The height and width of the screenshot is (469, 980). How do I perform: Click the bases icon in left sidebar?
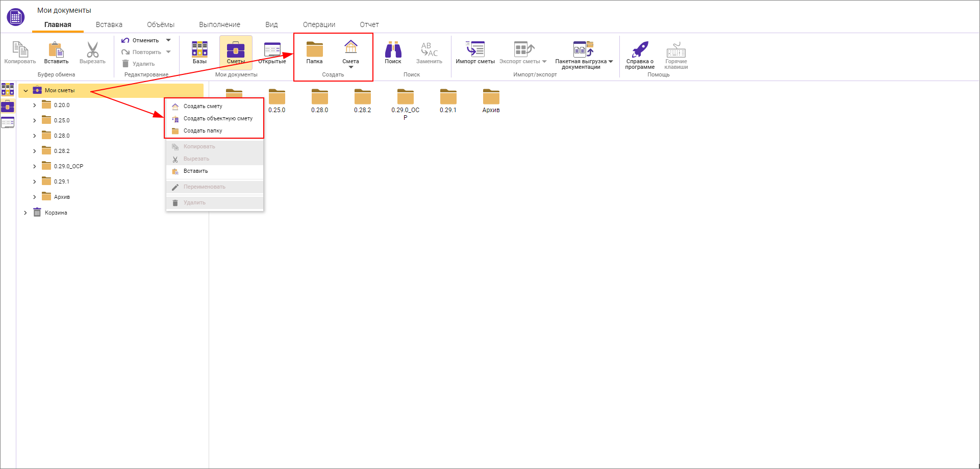8,90
